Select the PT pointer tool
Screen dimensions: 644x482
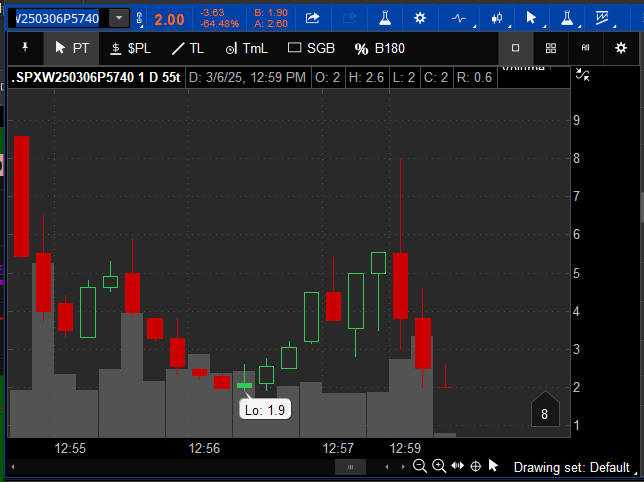(72, 48)
